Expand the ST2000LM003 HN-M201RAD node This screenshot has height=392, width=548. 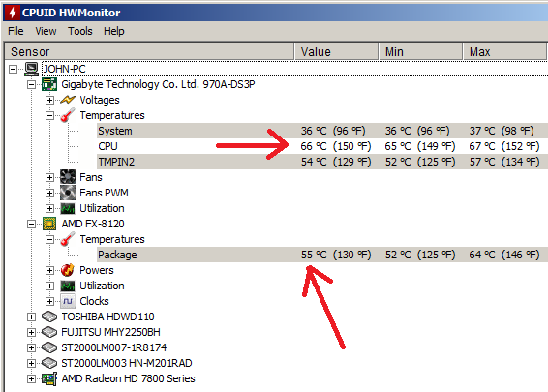point(31,363)
